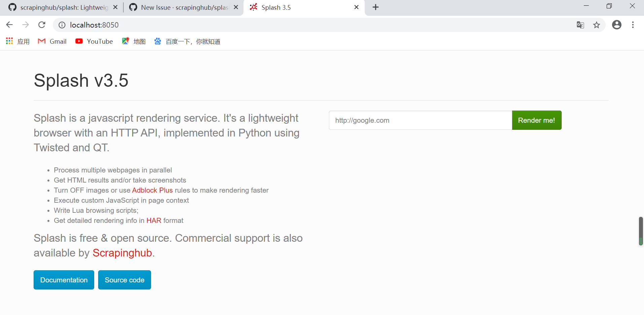Open the browser profile avatar
Screen dimensions: 644x315
pyautogui.click(x=617, y=25)
